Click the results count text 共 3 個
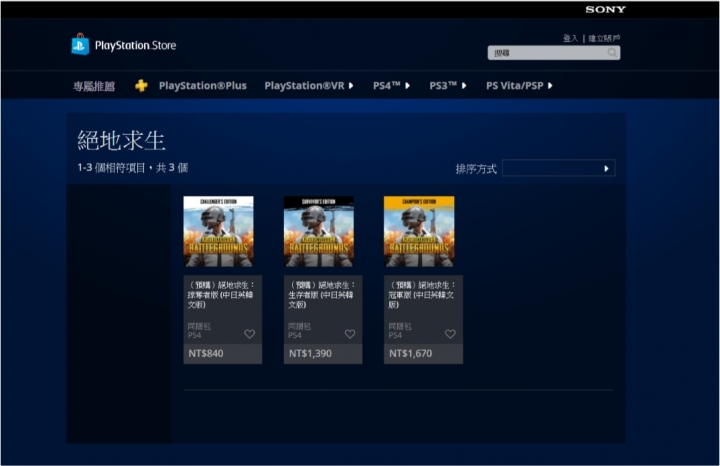The image size is (720, 466). click(x=172, y=168)
